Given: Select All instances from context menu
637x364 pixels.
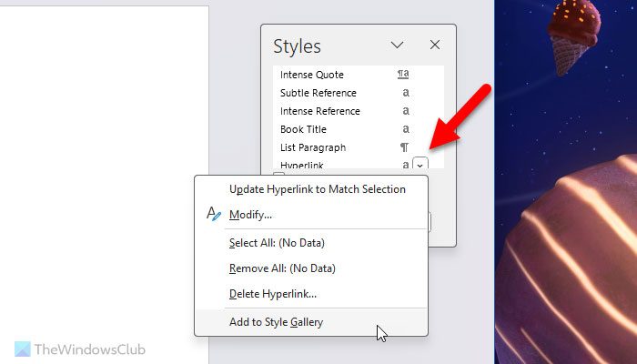Looking at the screenshot, I should 277,243.
